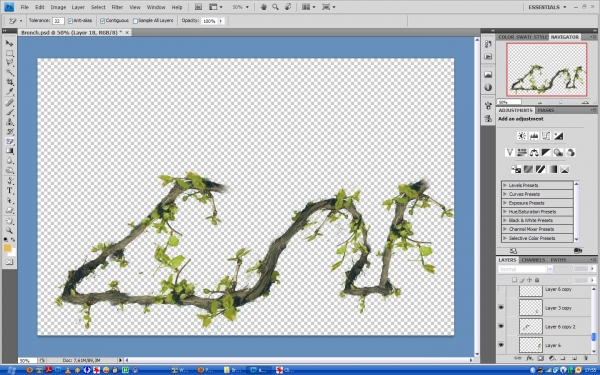Add a Black & White adjustment
This screenshot has width=600, height=375.
click(x=546, y=152)
